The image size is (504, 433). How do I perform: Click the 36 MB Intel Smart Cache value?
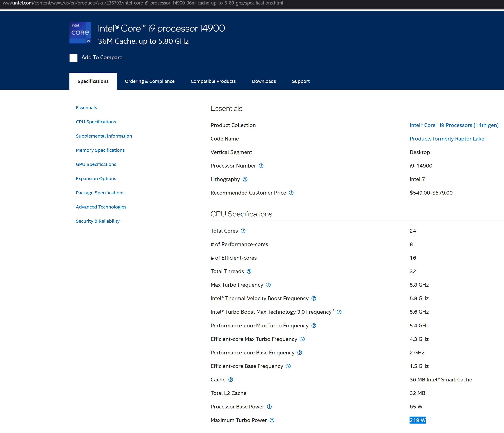(x=441, y=380)
